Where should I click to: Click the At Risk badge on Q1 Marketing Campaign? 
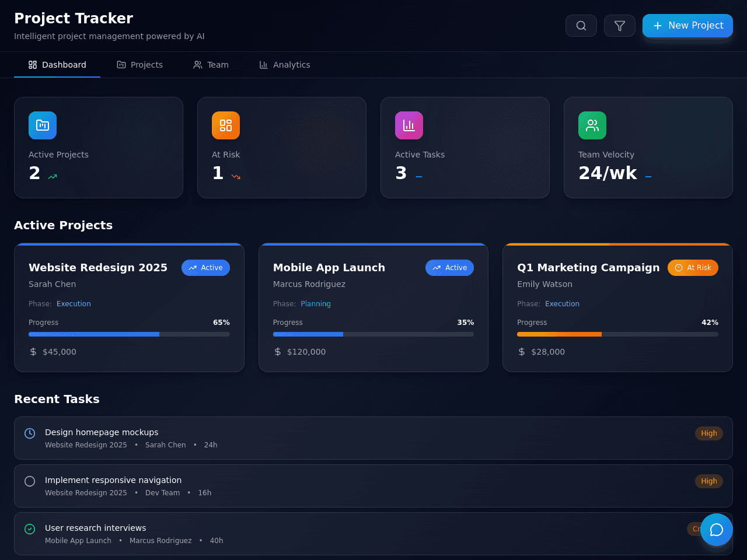click(x=693, y=268)
